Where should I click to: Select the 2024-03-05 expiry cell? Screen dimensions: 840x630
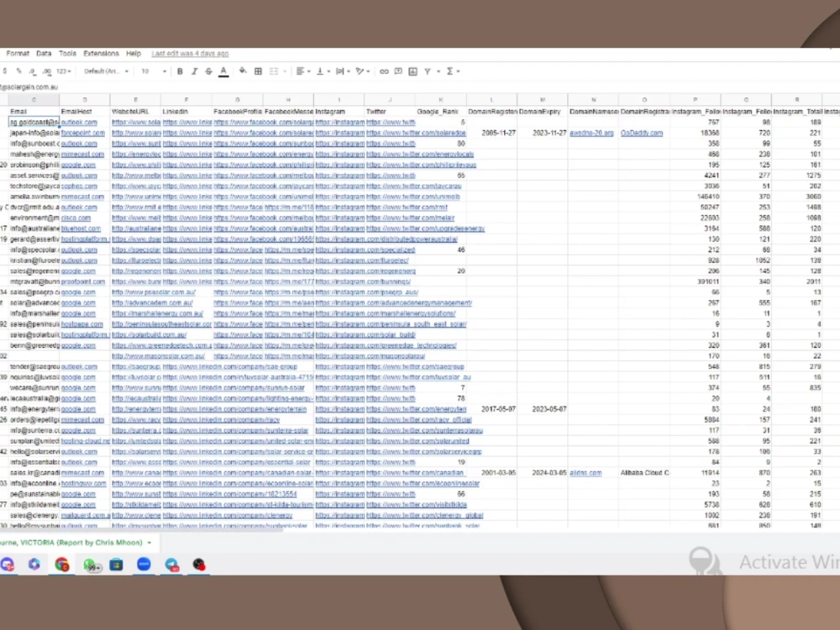click(543, 473)
